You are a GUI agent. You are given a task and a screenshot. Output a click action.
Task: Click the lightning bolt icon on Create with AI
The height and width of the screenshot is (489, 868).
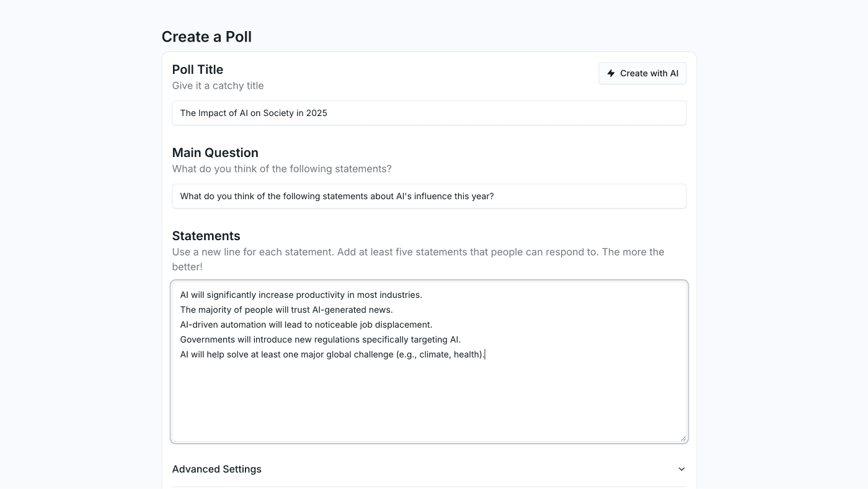(610, 73)
